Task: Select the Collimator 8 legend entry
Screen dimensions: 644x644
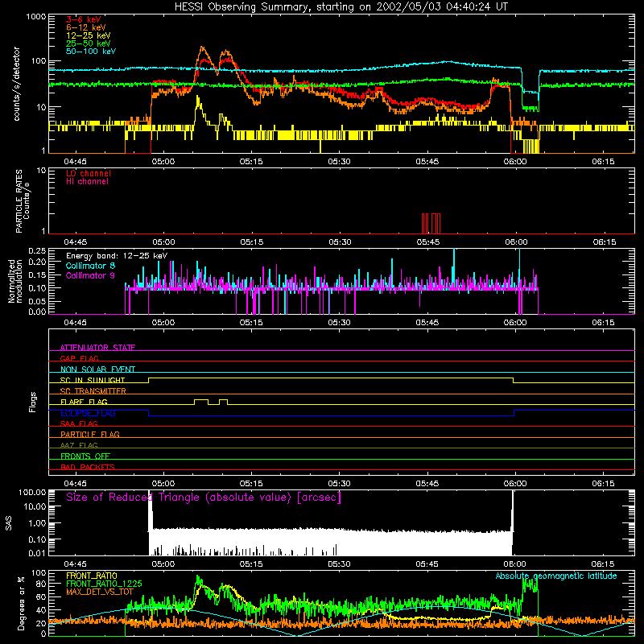Action: (90, 266)
